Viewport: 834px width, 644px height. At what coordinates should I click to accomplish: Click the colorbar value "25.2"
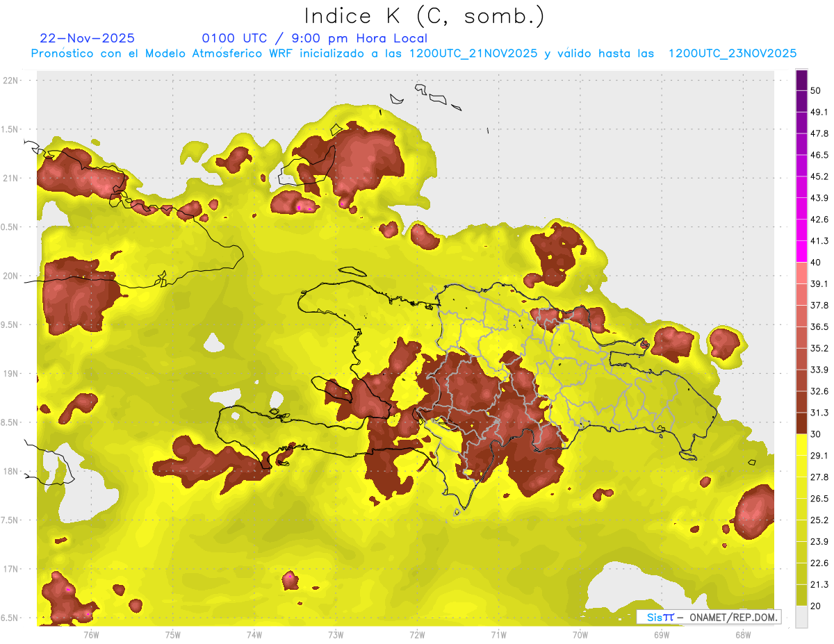click(819, 520)
